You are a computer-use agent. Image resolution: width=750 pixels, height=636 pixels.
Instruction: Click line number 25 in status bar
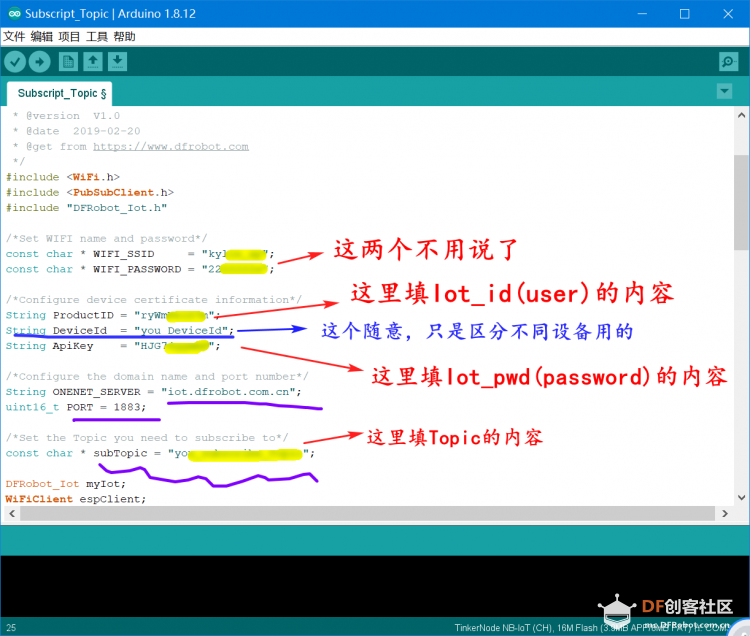coord(11,627)
